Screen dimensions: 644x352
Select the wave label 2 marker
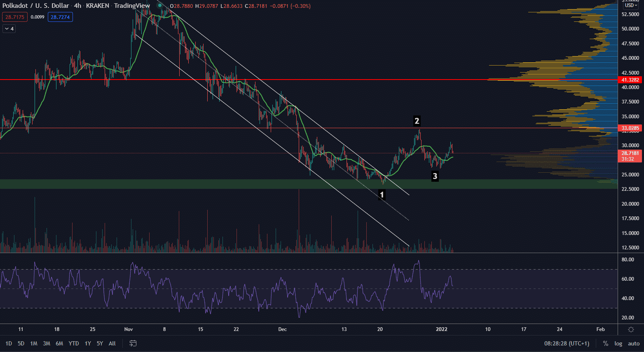[x=417, y=121]
